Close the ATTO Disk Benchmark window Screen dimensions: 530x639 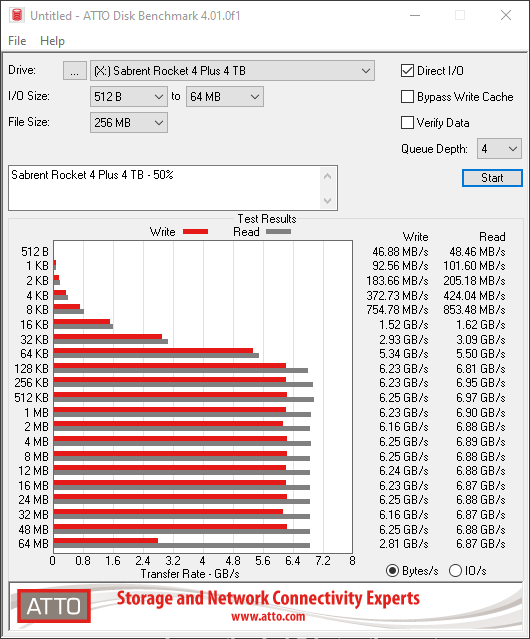pos(506,15)
